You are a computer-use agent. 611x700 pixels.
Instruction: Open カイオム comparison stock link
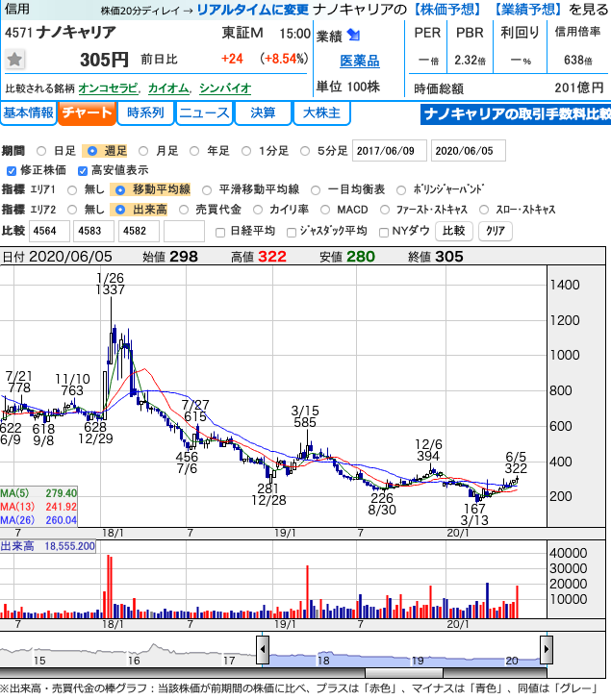click(168, 88)
